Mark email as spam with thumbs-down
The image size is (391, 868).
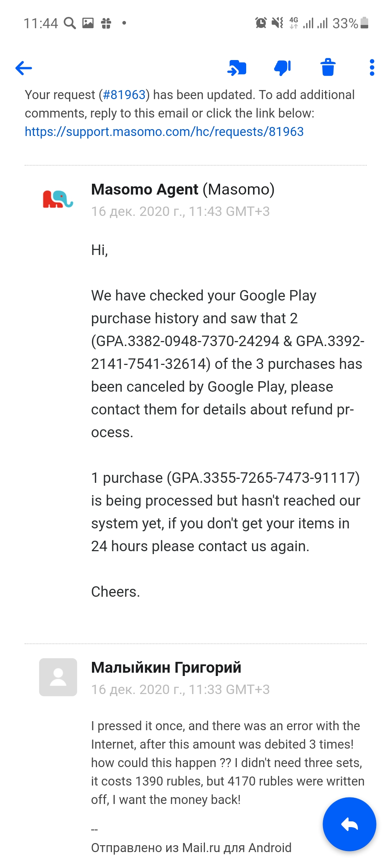283,68
